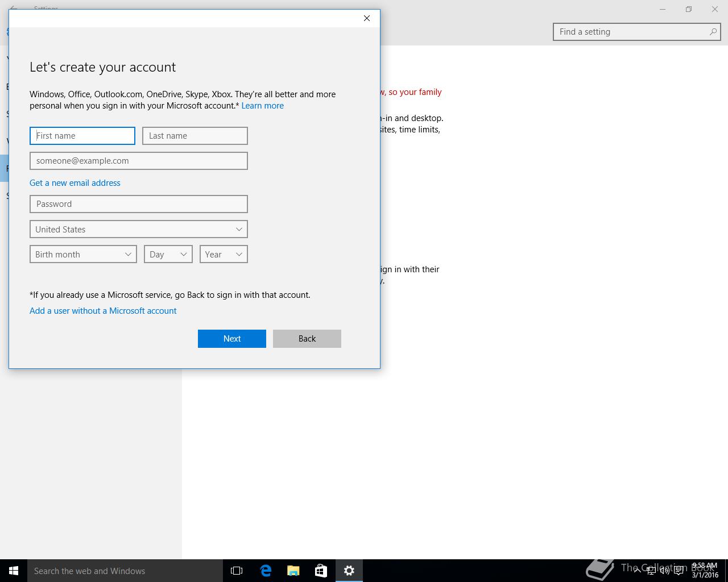
Task: Minimize the Settings window
Action: (663, 9)
